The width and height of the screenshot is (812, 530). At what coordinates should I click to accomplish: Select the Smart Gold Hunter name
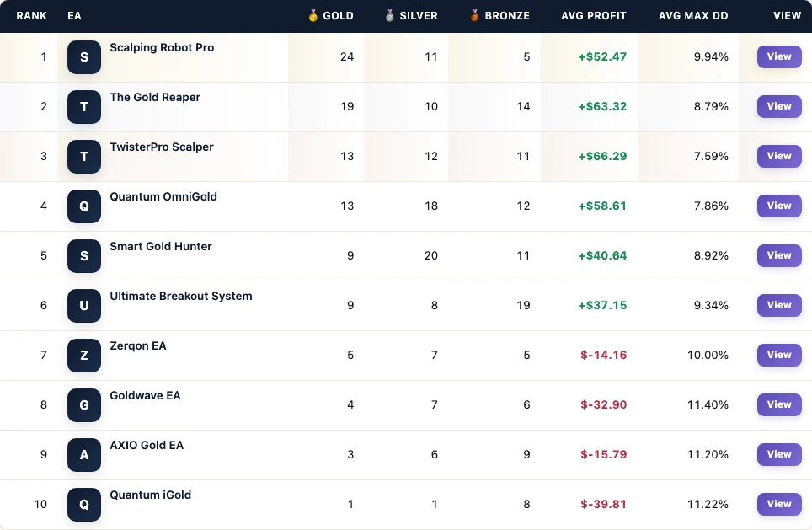pos(161,247)
